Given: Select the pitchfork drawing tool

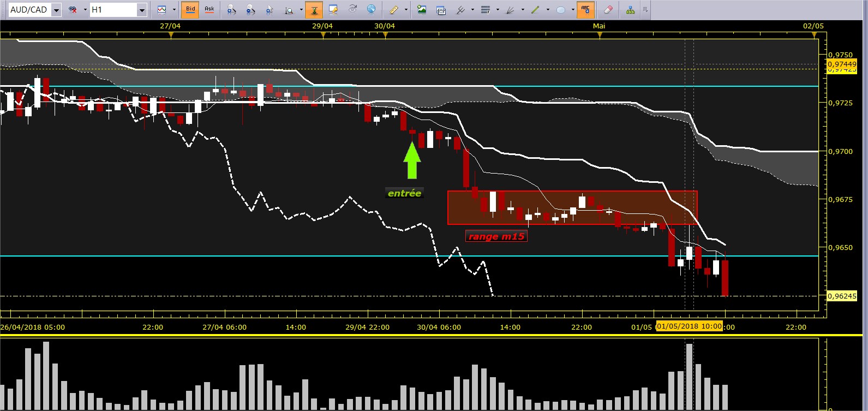Looking at the screenshot, I should point(460,10).
